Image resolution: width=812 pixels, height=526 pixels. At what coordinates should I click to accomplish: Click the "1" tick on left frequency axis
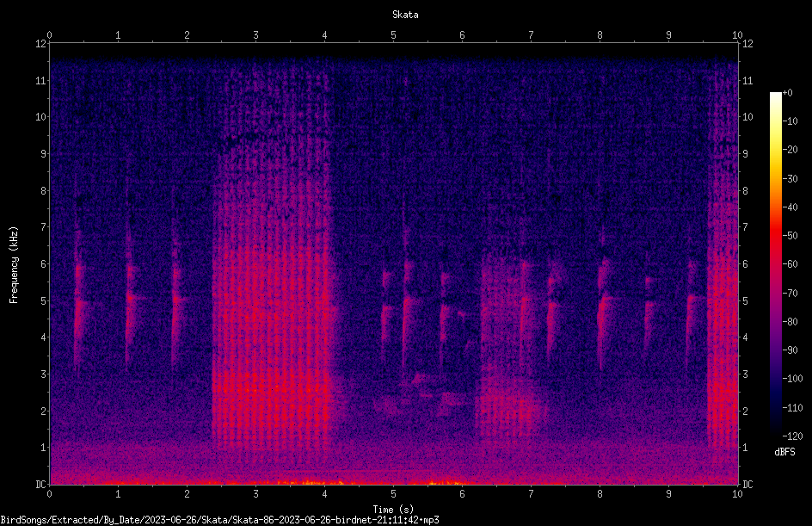(43, 448)
